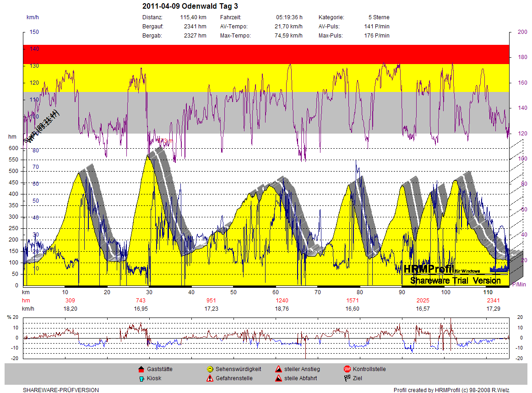
Task: Click the Gaststätte house icon in legend
Action: pyautogui.click(x=141, y=369)
